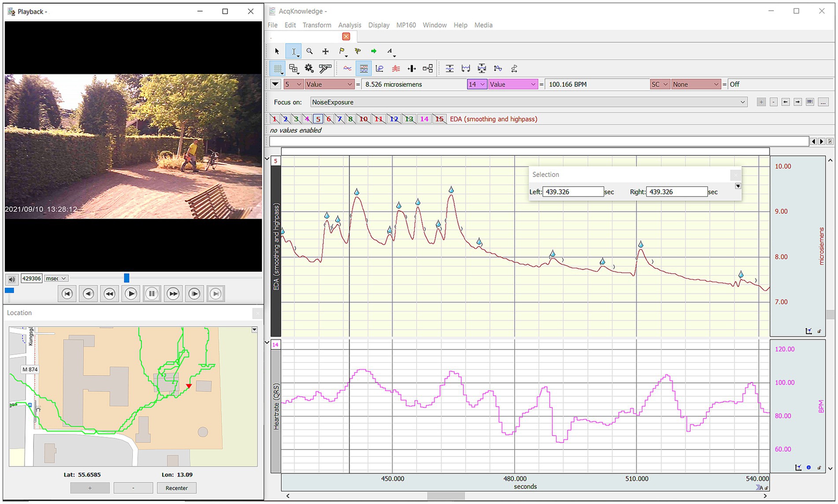Toggle channel 14 visibility box
This screenshot has height=504, width=838.
424,119
